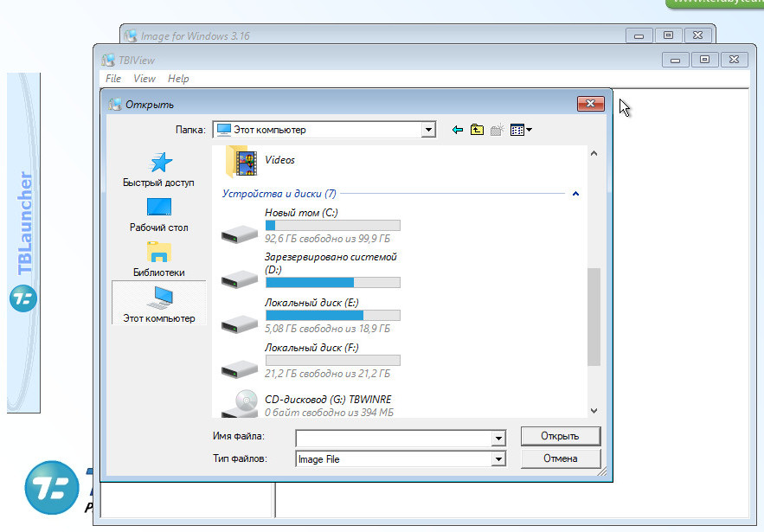Select Быстрый доступ star icon
This screenshot has width=764, height=532.
pos(160,163)
